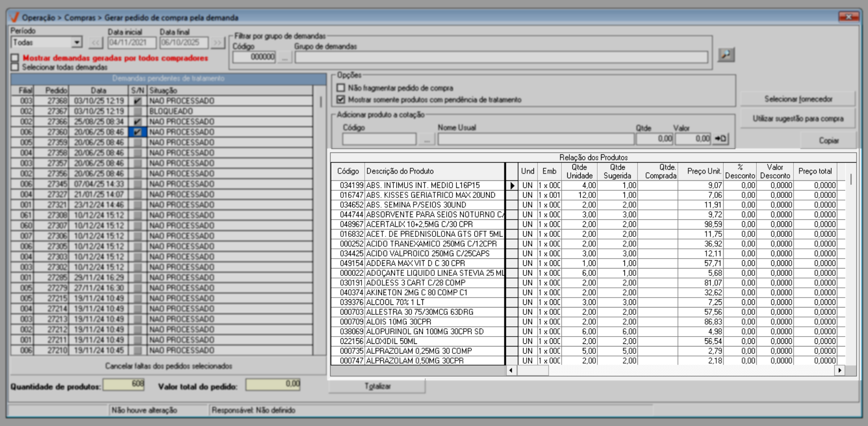Viewport: 868px width, 426px height.
Task: Check Não fragmentar pedido de compra option
Action: coord(341,88)
